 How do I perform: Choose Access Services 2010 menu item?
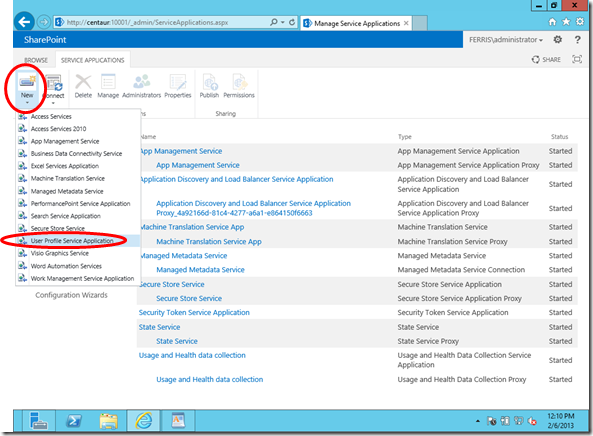coord(78,129)
